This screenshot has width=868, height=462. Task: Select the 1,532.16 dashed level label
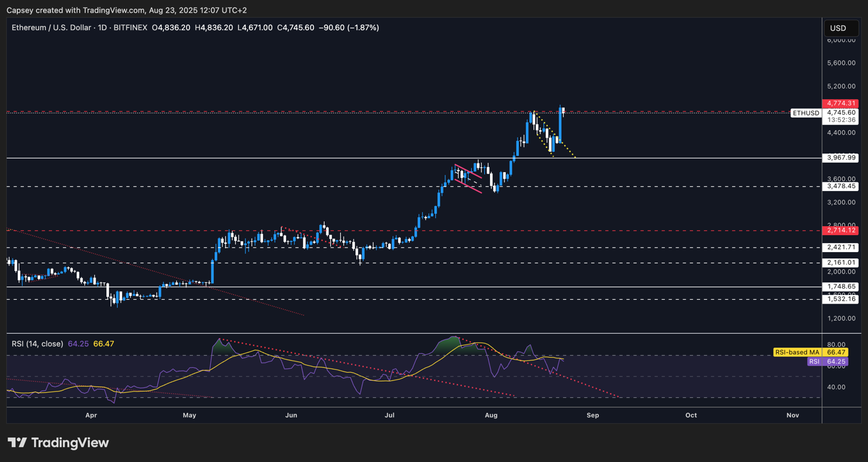(x=840, y=299)
